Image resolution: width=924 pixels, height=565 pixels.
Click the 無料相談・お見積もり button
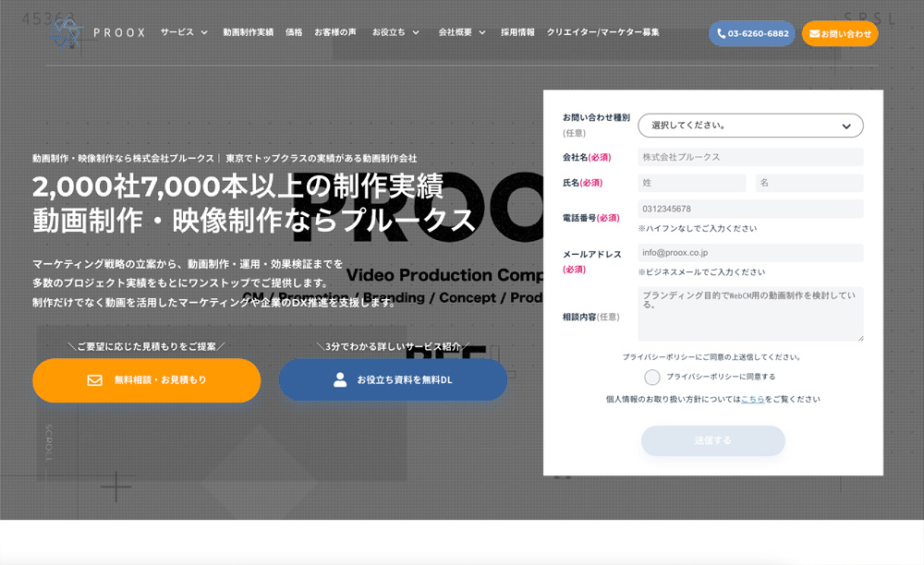tap(147, 380)
